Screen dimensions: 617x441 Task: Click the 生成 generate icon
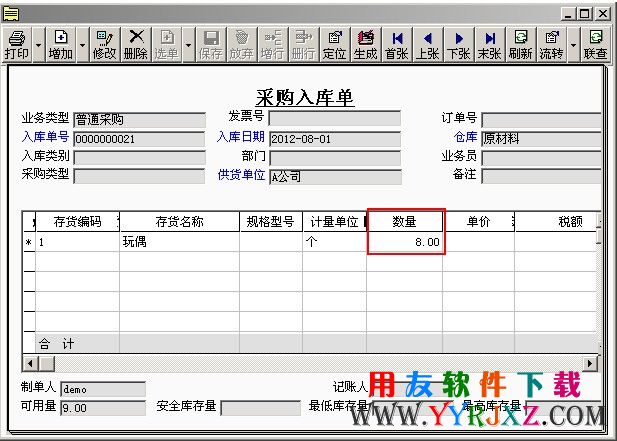click(366, 45)
